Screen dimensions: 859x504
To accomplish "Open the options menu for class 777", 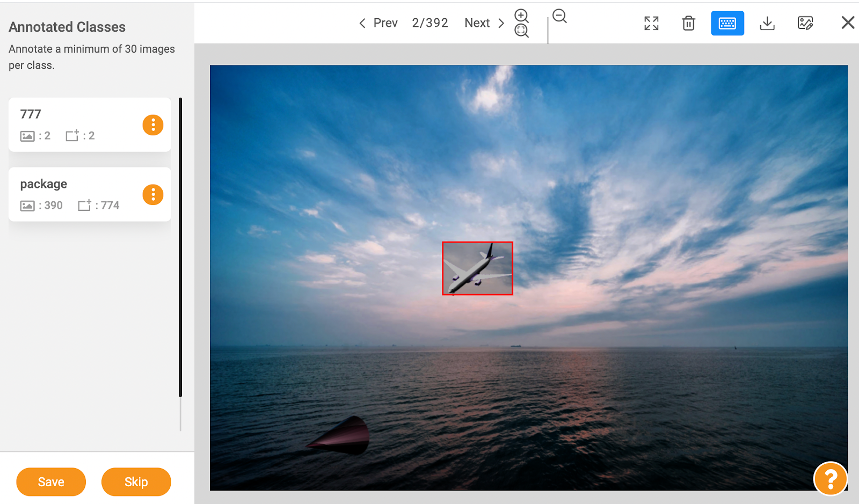I will 153,125.
